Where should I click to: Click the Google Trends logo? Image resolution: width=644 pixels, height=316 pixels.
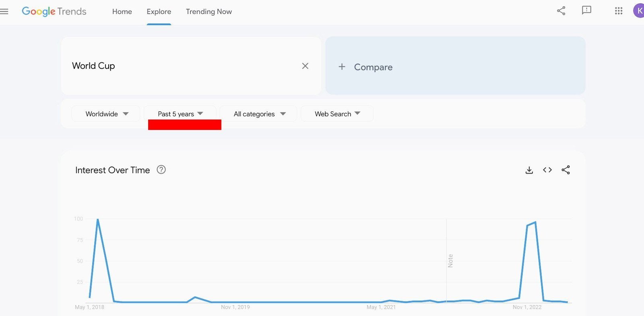tap(54, 12)
